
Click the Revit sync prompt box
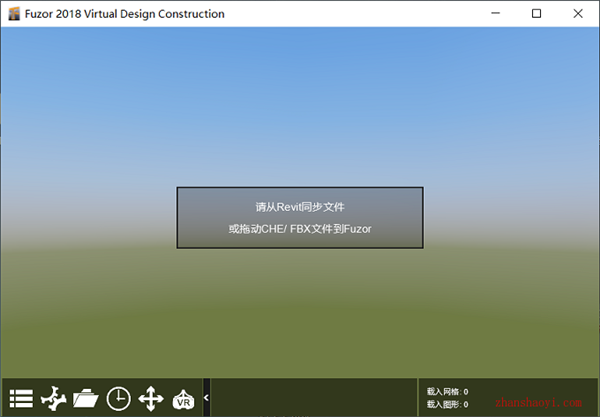coord(300,218)
